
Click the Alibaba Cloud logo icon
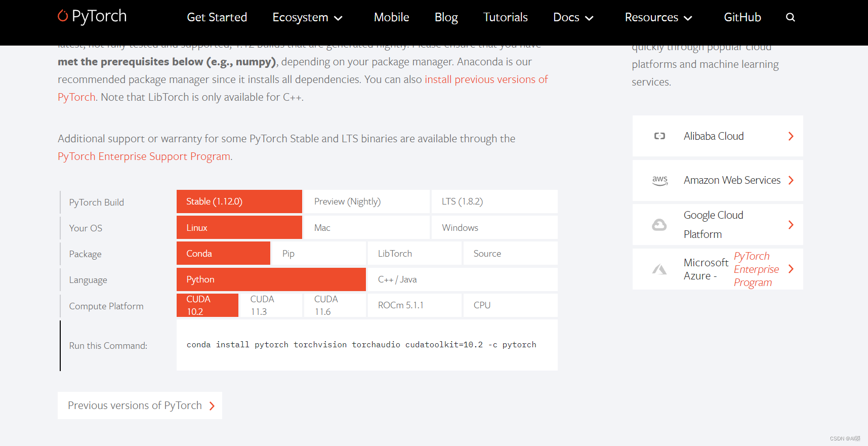(659, 136)
